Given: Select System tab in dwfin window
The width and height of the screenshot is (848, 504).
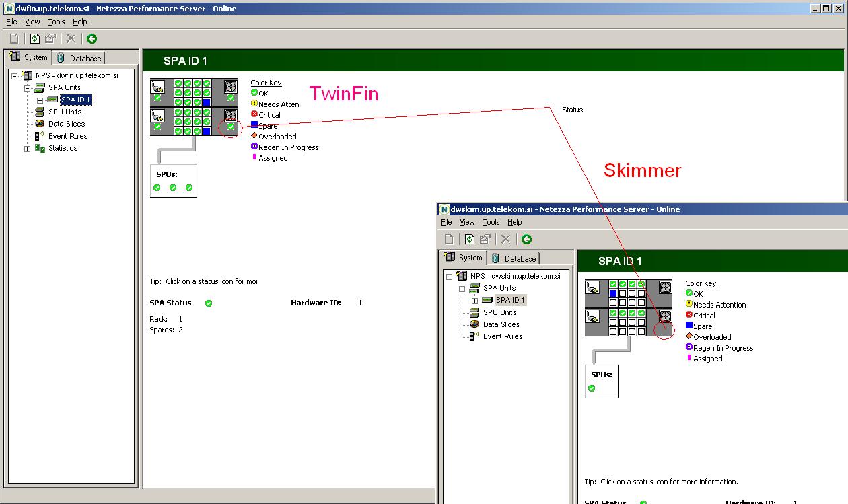Looking at the screenshot, I should [29, 57].
